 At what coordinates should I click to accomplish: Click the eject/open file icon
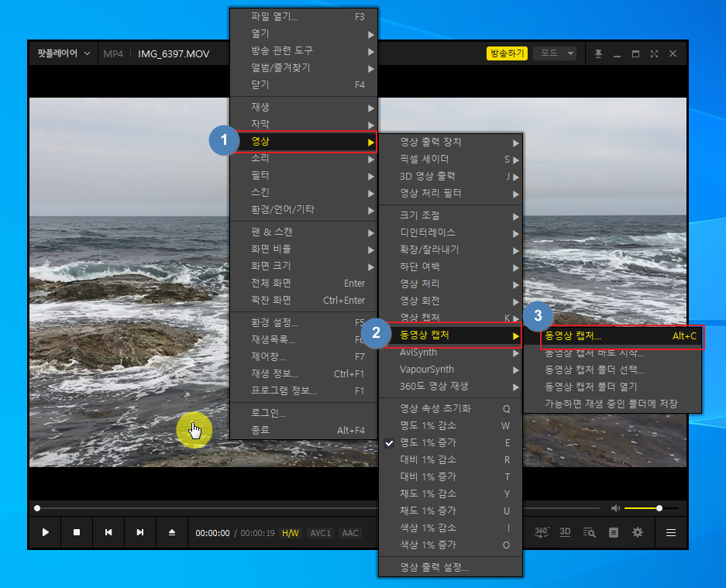point(172,532)
